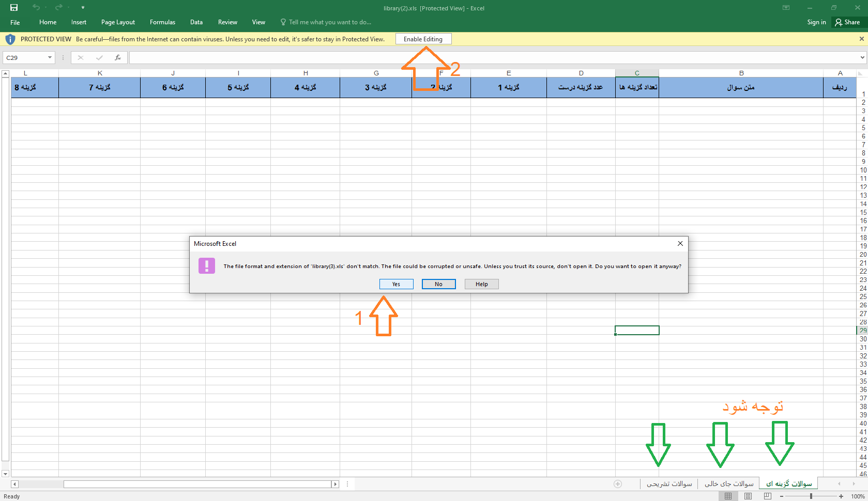Open the Page Layout tab
The height and width of the screenshot is (501, 868).
click(118, 22)
